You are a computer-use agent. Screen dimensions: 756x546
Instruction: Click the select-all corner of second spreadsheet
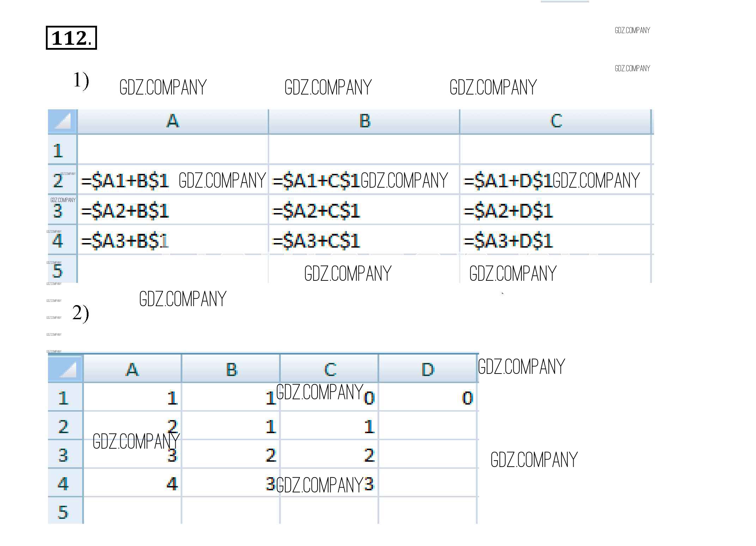pyautogui.click(x=66, y=369)
